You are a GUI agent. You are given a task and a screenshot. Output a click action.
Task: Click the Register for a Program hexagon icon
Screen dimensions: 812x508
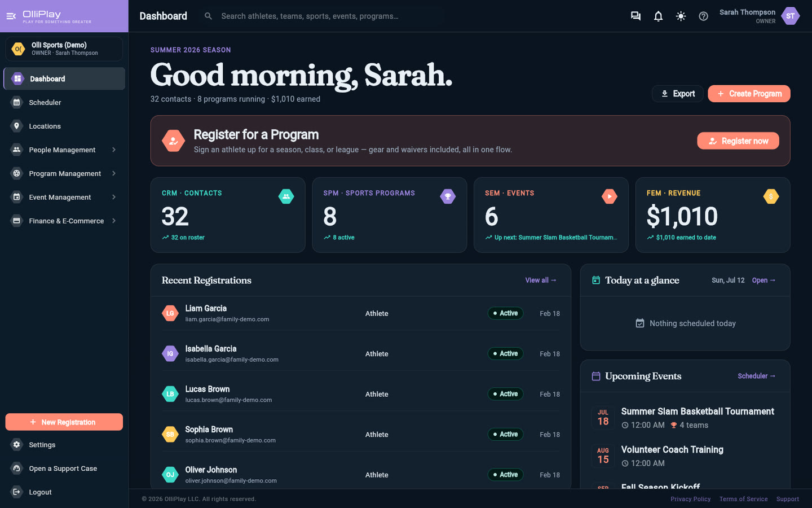(x=173, y=141)
